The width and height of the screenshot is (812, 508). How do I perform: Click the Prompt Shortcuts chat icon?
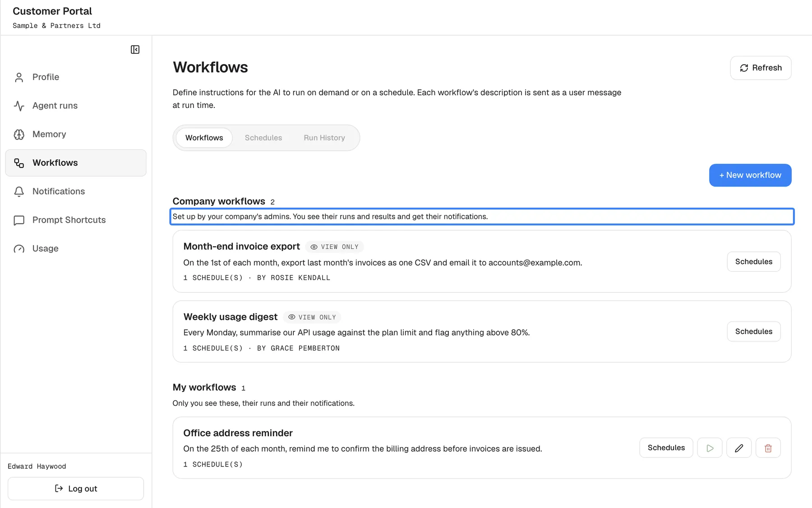click(x=19, y=220)
